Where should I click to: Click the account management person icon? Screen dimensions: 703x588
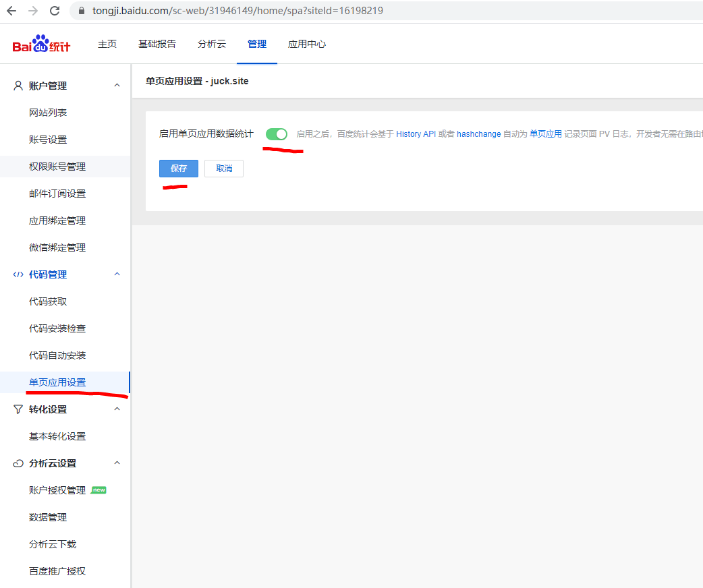pyautogui.click(x=18, y=86)
